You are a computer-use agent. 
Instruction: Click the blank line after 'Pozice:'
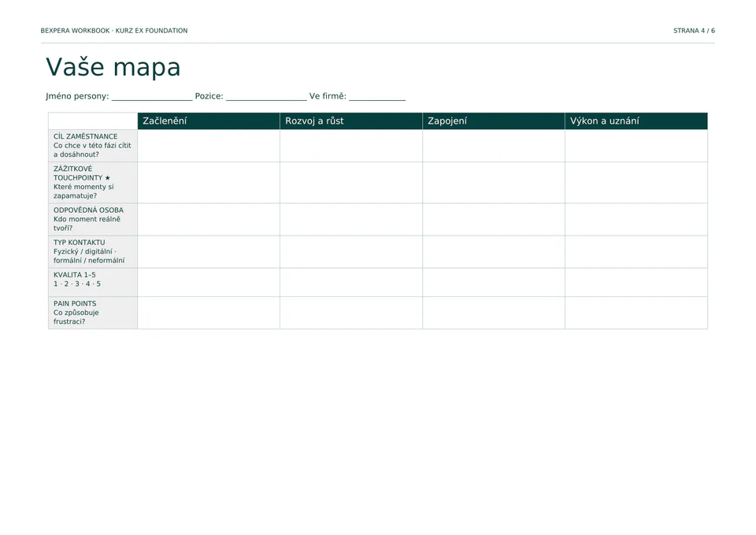point(266,97)
